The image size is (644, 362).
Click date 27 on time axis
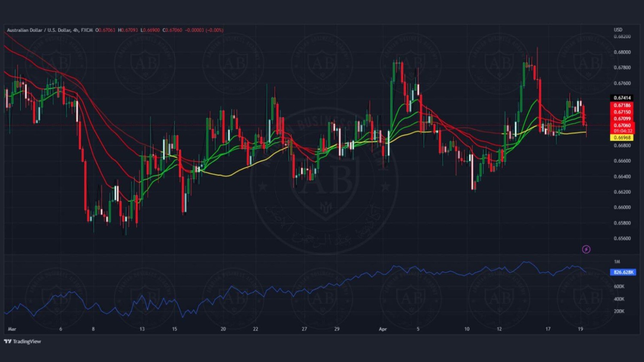(304, 329)
